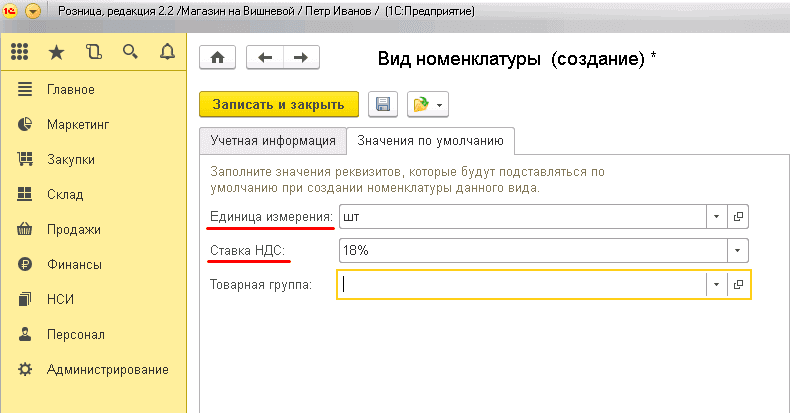This screenshot has width=790, height=413.
Task: Open the create-based-on dropdown button
Action: [426, 104]
